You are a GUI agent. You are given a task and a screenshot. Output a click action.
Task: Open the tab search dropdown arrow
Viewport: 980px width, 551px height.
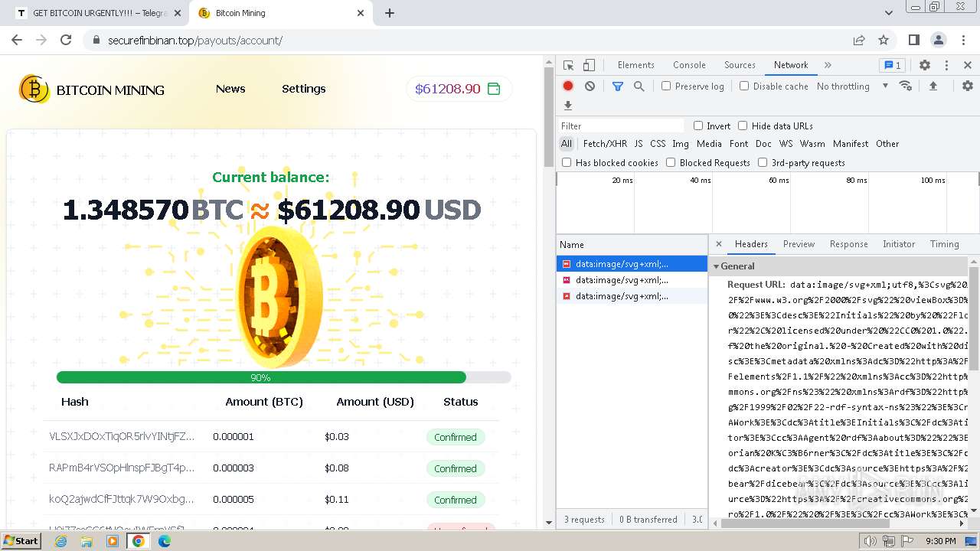889,13
